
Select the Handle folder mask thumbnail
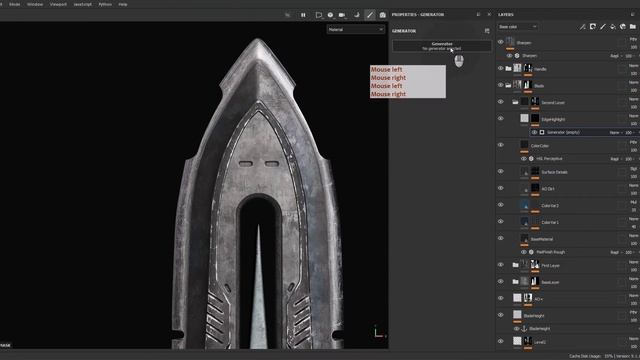527,68
